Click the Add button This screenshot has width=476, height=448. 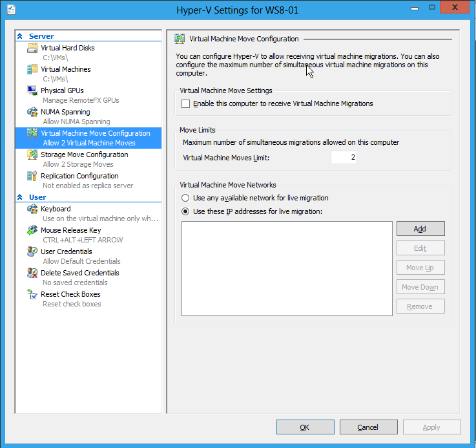[420, 229]
